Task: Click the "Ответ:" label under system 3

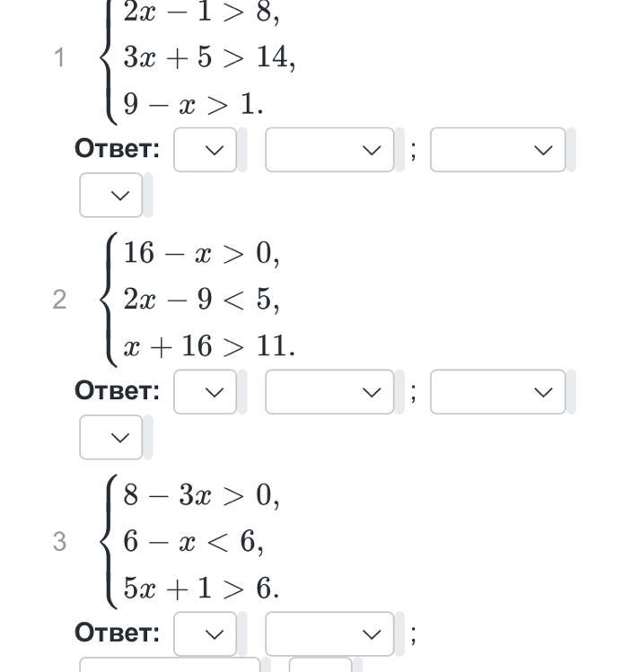Action: point(117,633)
